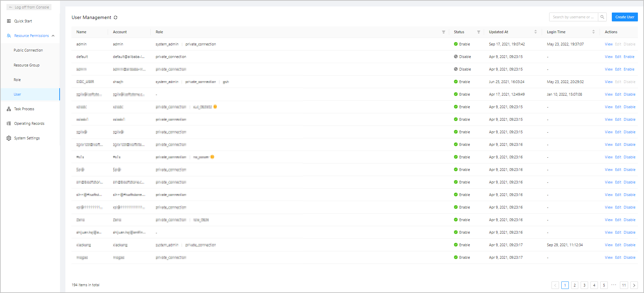The height and width of the screenshot is (293, 644).
Task: Open Public Connection in the sidebar
Action: pos(28,50)
